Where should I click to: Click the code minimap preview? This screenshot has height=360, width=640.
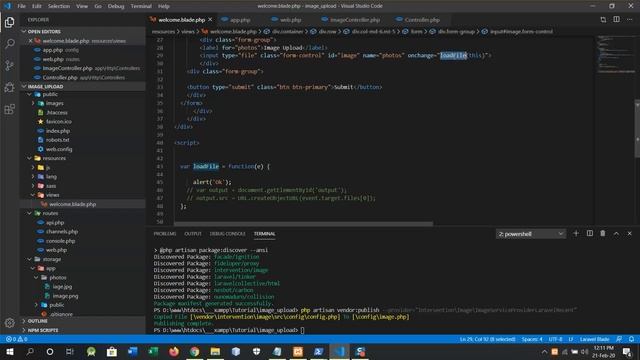tap(616, 55)
